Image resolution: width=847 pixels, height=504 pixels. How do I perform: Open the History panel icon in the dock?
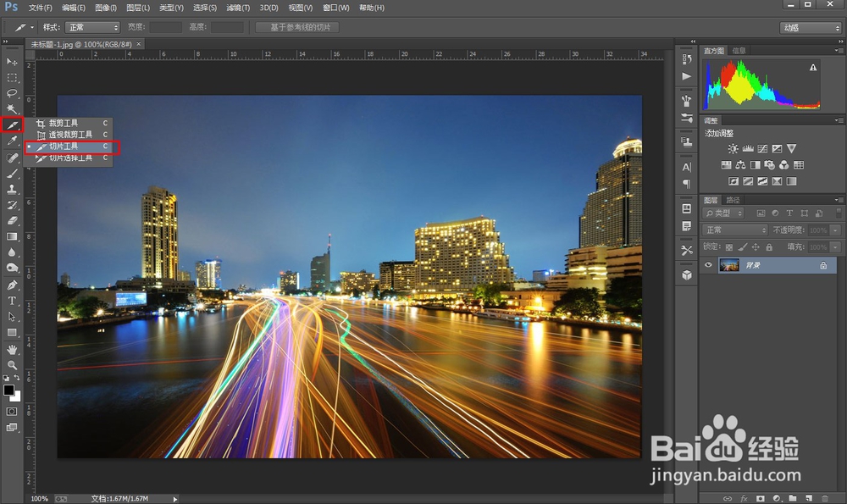687,59
